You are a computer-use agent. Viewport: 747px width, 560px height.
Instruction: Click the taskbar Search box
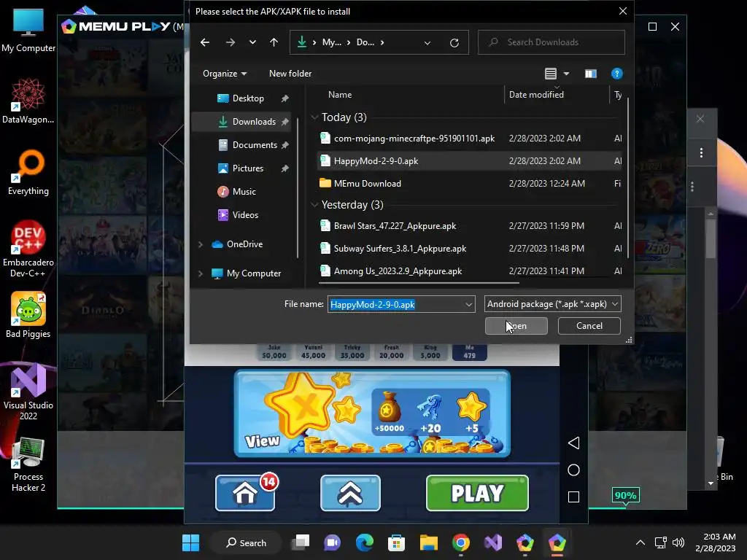coord(247,542)
